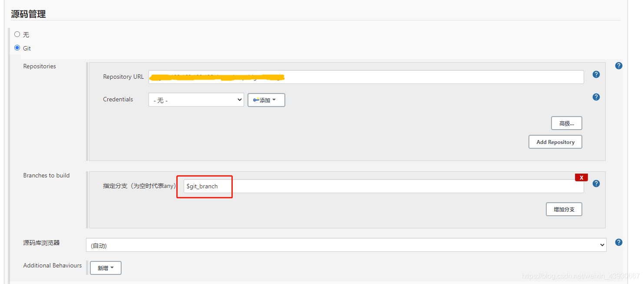Click the Add Repository button
The height and width of the screenshot is (284, 644).
coord(555,142)
